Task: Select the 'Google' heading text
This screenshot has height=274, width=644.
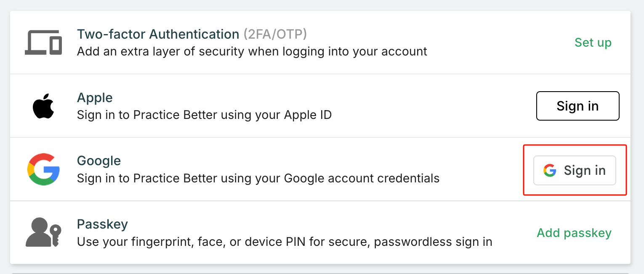Action: (x=99, y=161)
